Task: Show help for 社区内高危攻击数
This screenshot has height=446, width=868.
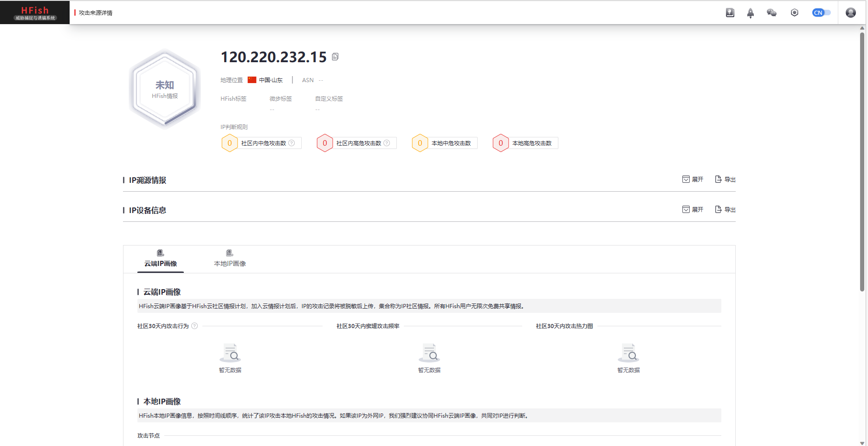Action: [x=387, y=143]
